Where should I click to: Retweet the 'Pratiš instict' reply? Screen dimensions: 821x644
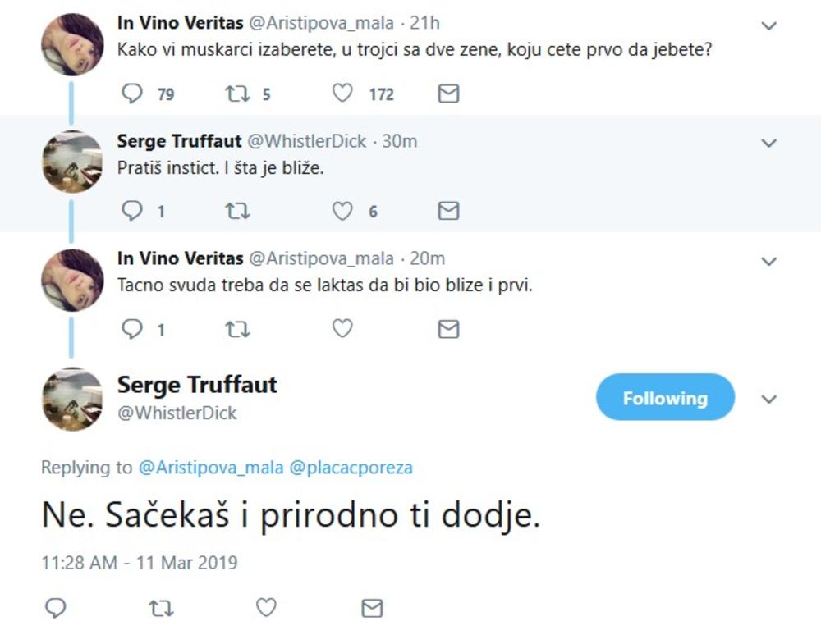coord(236,212)
